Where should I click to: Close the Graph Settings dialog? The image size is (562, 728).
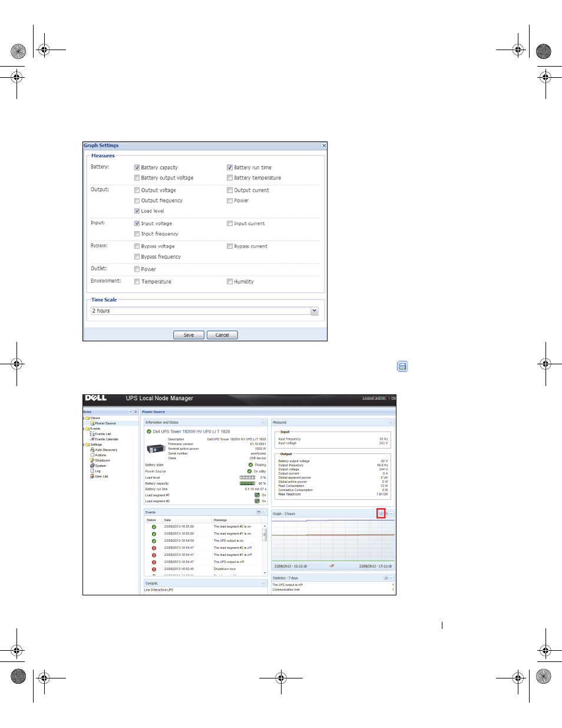[324, 146]
